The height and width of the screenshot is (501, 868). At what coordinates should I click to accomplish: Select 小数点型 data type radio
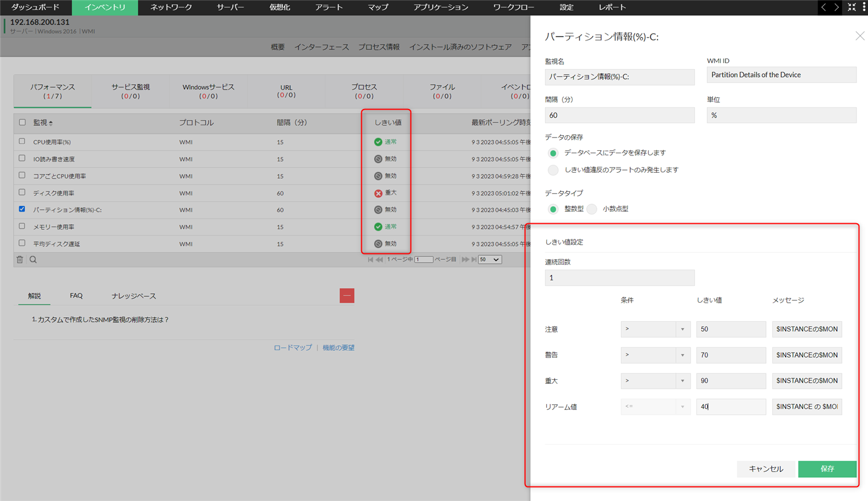[591, 209]
